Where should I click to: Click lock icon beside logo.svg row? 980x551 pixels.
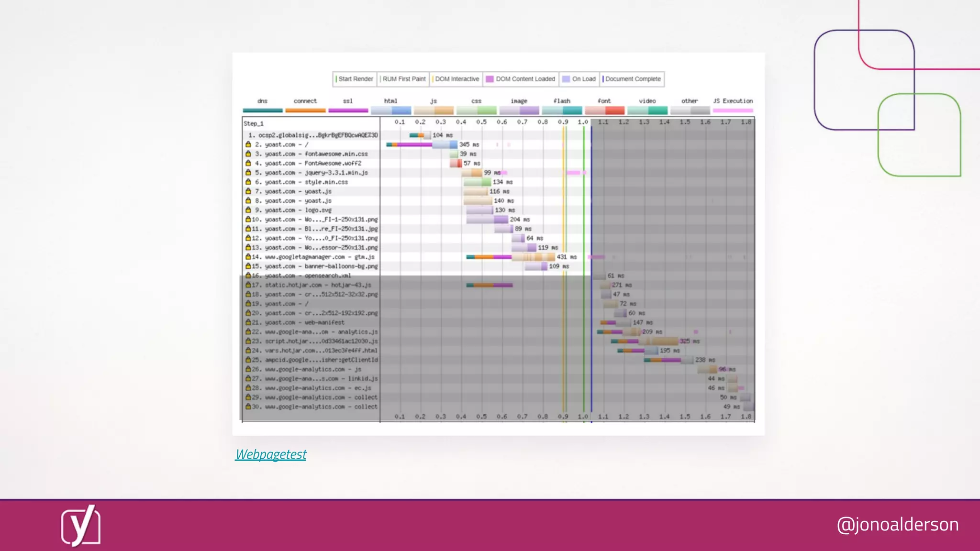tap(248, 209)
